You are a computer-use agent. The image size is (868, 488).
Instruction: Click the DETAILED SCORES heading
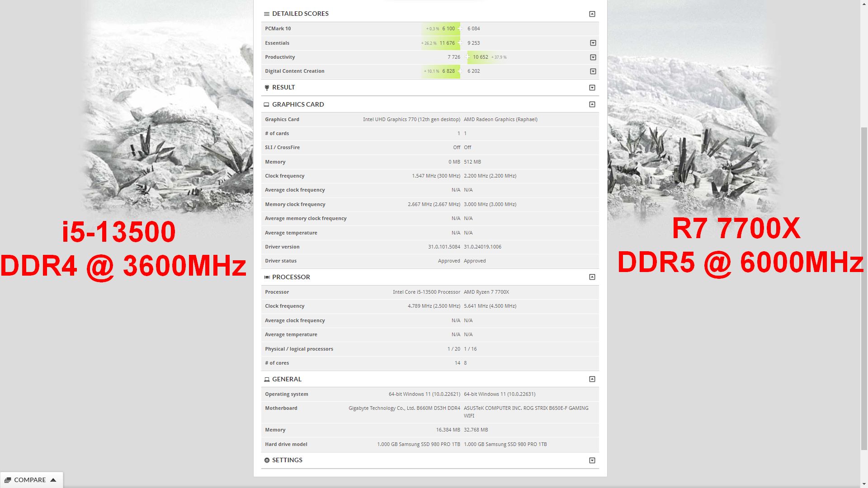pyautogui.click(x=300, y=14)
